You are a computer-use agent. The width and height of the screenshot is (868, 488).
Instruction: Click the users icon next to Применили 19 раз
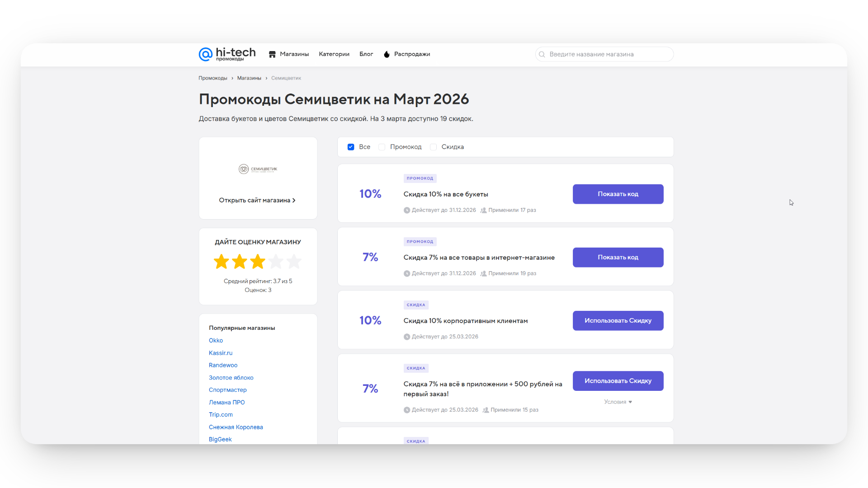click(483, 273)
